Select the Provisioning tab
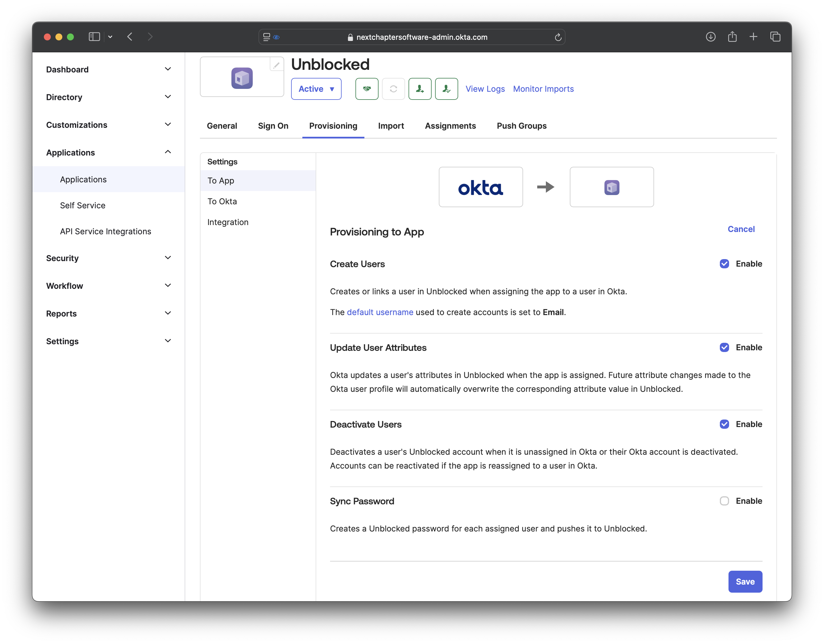 click(x=333, y=126)
